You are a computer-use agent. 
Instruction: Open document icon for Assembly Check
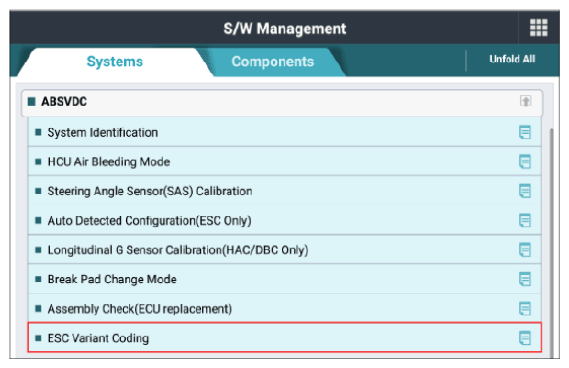tap(525, 308)
